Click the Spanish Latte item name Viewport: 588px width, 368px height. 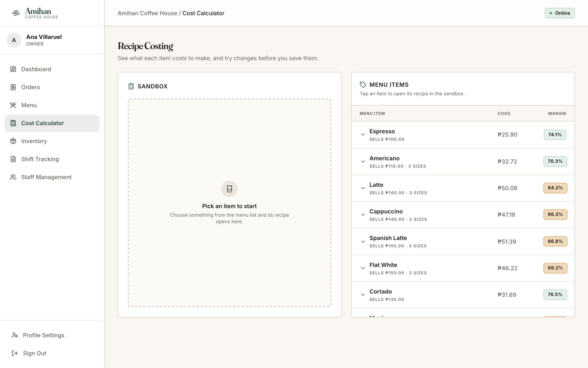pyautogui.click(x=388, y=238)
